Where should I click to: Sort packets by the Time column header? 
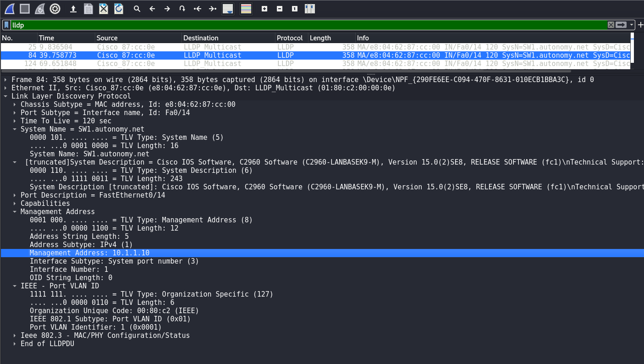(x=46, y=38)
